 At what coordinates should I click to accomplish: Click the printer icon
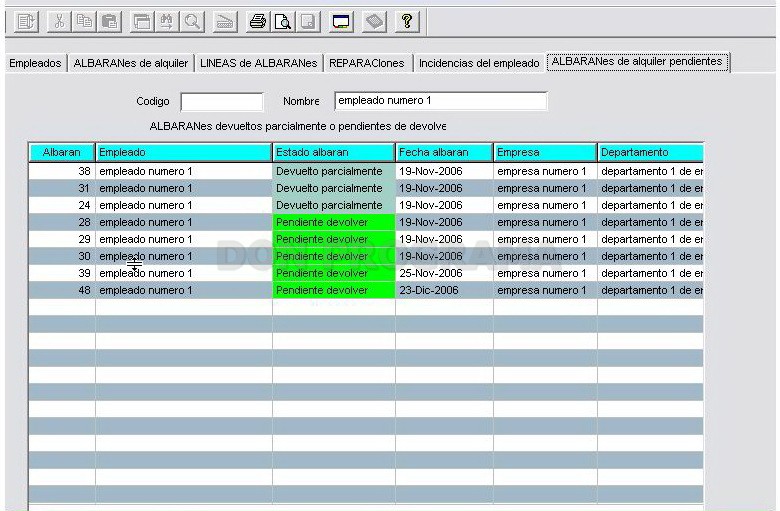258,22
